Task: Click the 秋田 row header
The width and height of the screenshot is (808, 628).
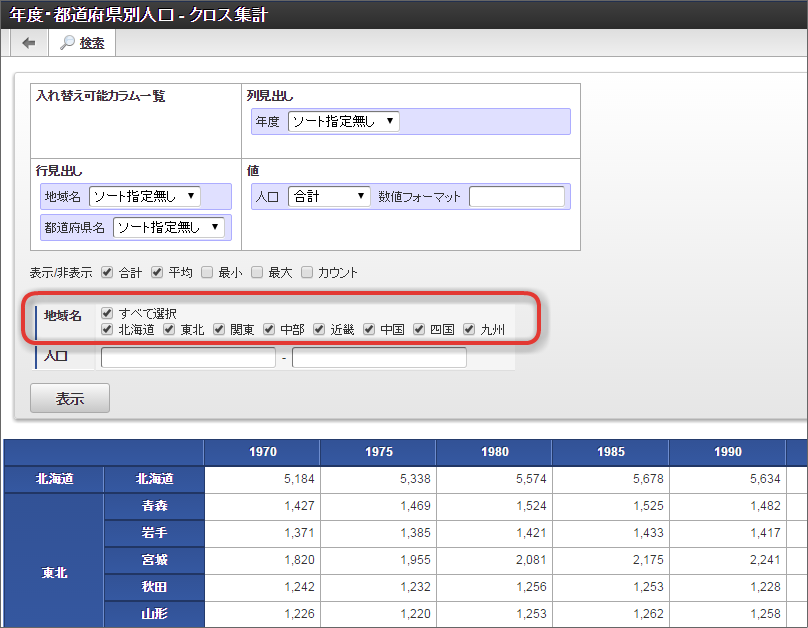Action: click(x=154, y=587)
